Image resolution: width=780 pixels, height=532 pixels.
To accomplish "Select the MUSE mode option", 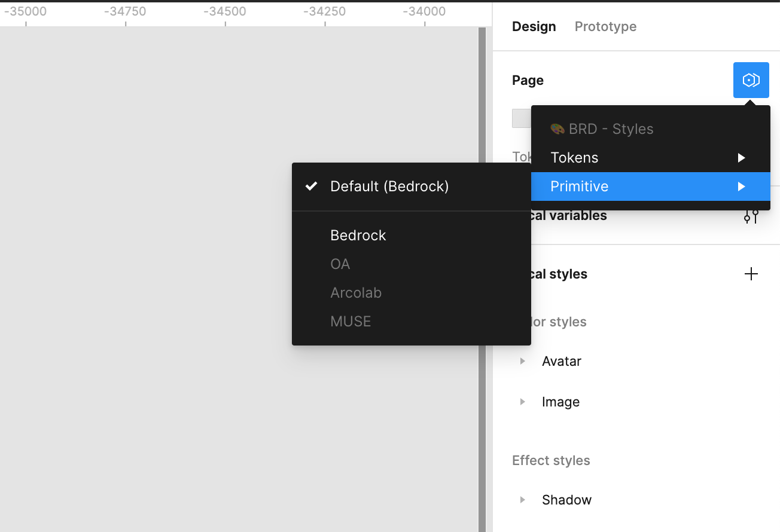I will coord(411,322).
